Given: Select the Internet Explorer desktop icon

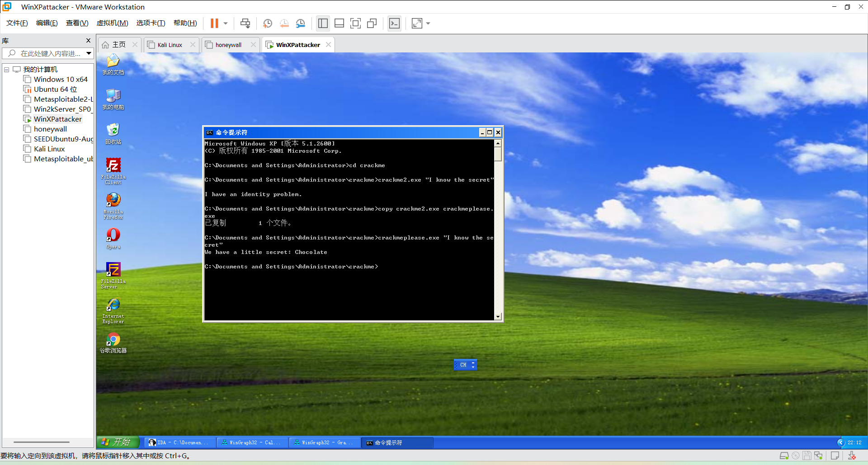Looking at the screenshot, I should pos(113,310).
